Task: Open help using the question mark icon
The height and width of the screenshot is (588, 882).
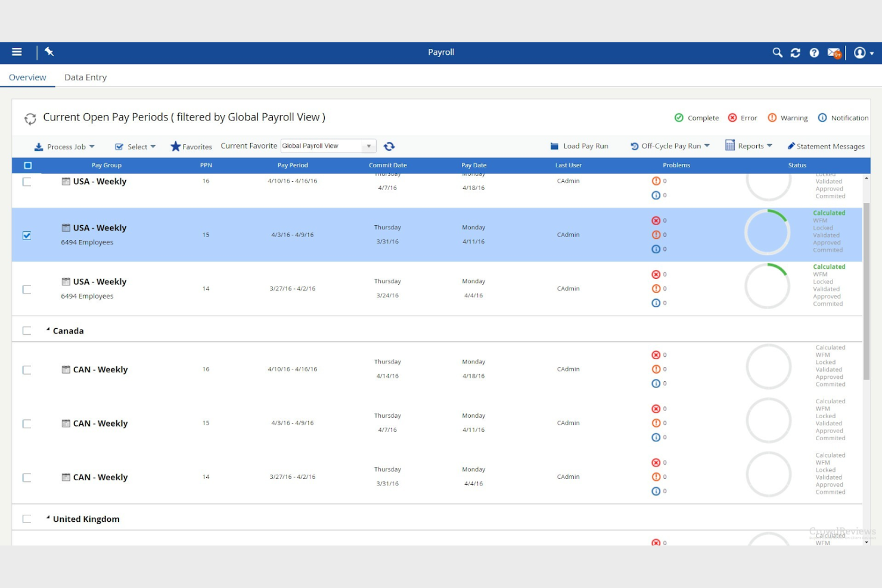Action: pos(814,52)
